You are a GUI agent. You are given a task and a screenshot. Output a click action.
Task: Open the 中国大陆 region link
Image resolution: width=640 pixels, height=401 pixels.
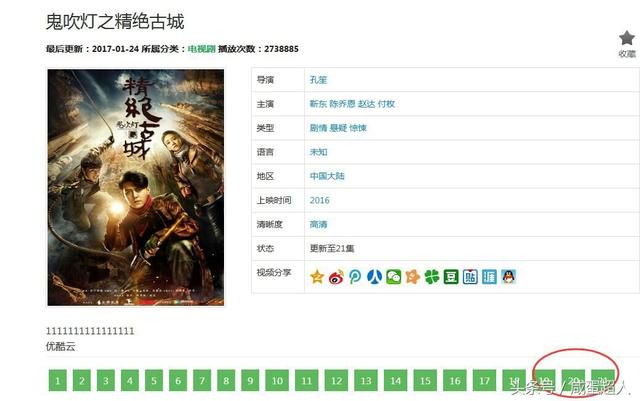coord(327,176)
